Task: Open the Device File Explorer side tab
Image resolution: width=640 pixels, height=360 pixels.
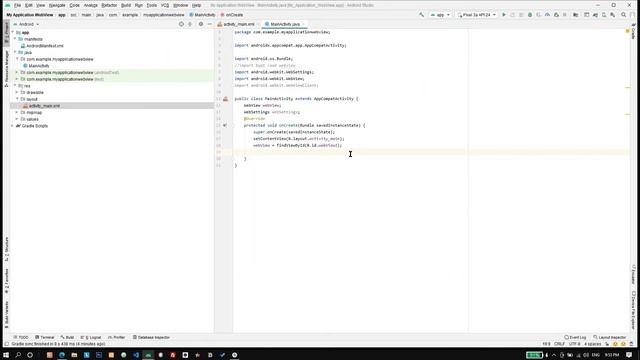Action: (633, 310)
